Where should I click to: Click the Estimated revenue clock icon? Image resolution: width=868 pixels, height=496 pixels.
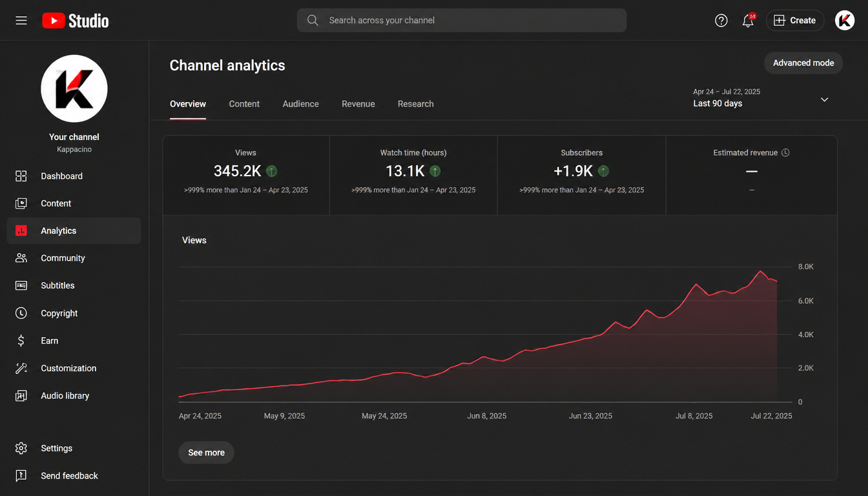click(785, 153)
